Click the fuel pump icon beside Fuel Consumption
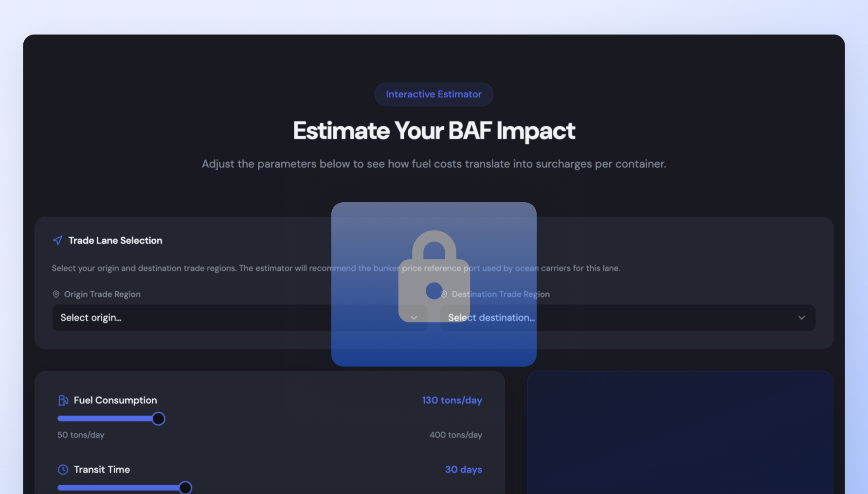This screenshot has width=868, height=494. point(63,400)
